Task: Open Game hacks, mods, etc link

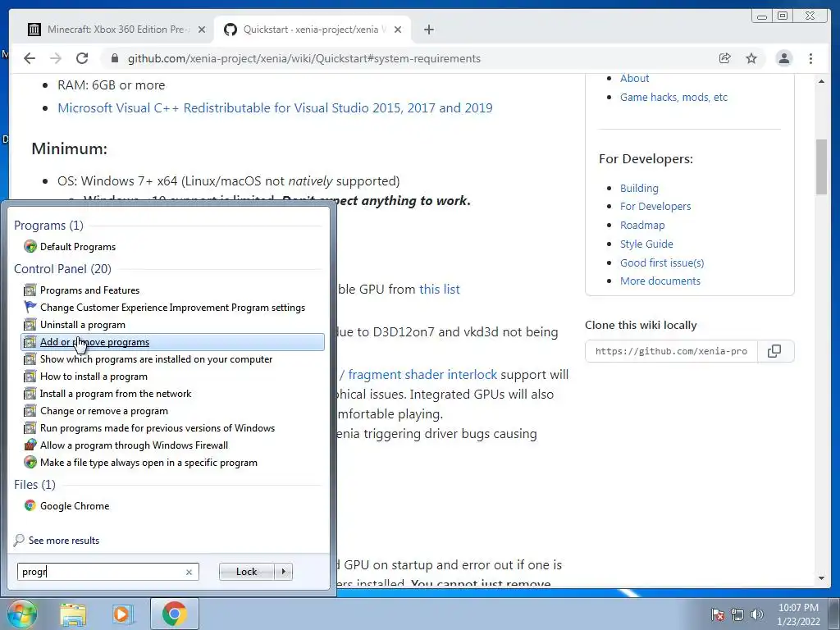Action: point(673,97)
